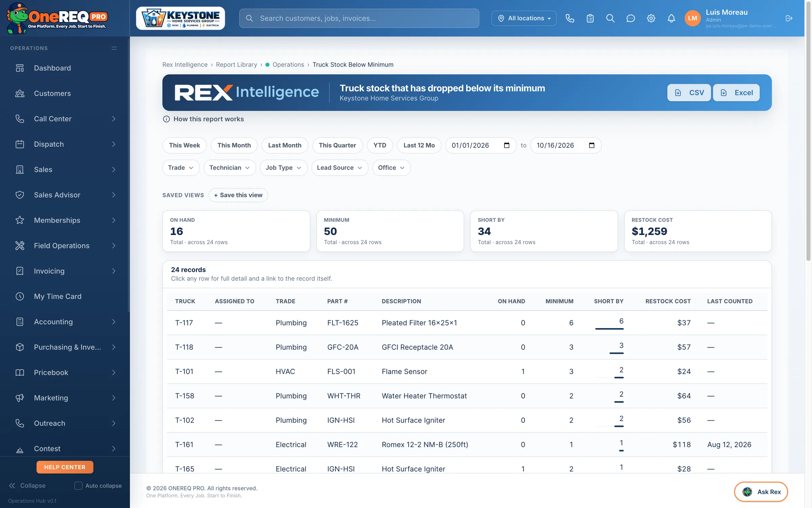Open the Trade filter dropdown
The width and height of the screenshot is (812, 508).
point(181,167)
